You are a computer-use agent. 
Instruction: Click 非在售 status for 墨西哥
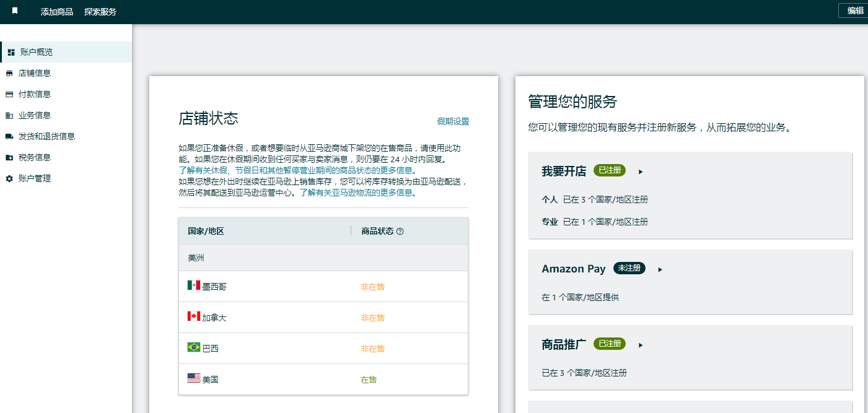[x=373, y=287]
